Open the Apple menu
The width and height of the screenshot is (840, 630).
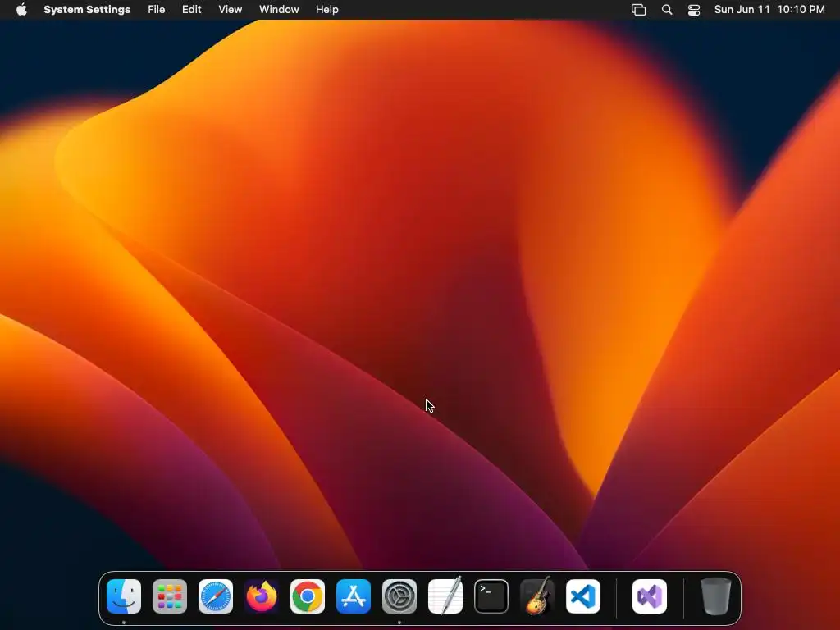(21, 10)
